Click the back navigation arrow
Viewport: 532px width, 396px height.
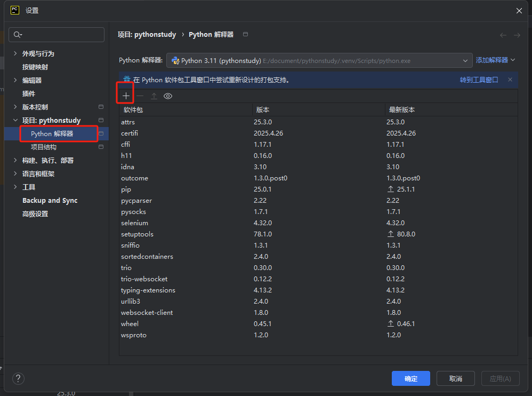click(x=503, y=35)
